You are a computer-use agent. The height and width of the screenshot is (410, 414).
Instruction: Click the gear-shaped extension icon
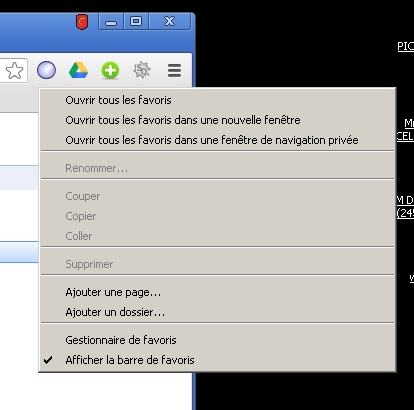click(x=142, y=70)
